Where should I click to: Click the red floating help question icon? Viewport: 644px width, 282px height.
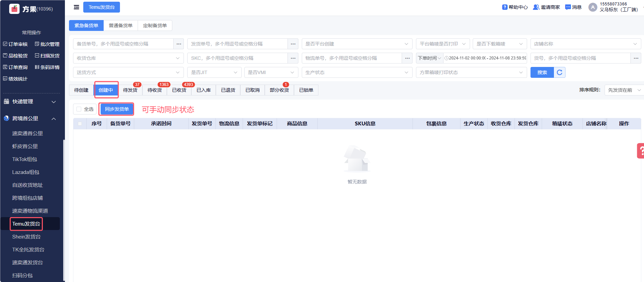tap(641, 151)
